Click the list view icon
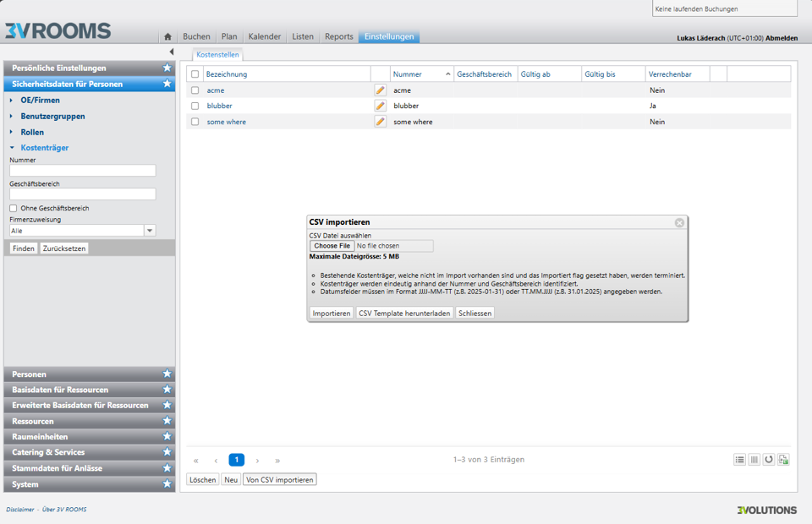 [739, 460]
